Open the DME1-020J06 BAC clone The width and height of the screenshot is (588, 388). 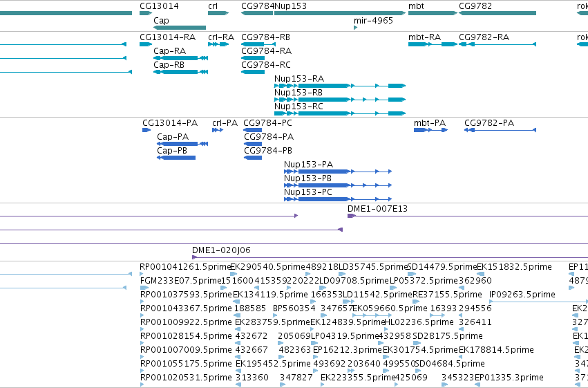pyautogui.click(x=390, y=257)
